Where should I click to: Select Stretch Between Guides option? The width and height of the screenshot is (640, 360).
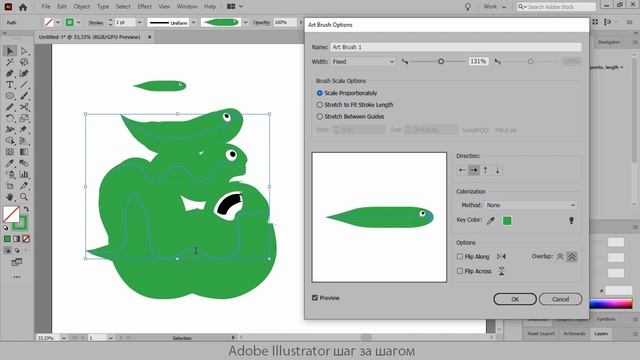click(x=320, y=117)
